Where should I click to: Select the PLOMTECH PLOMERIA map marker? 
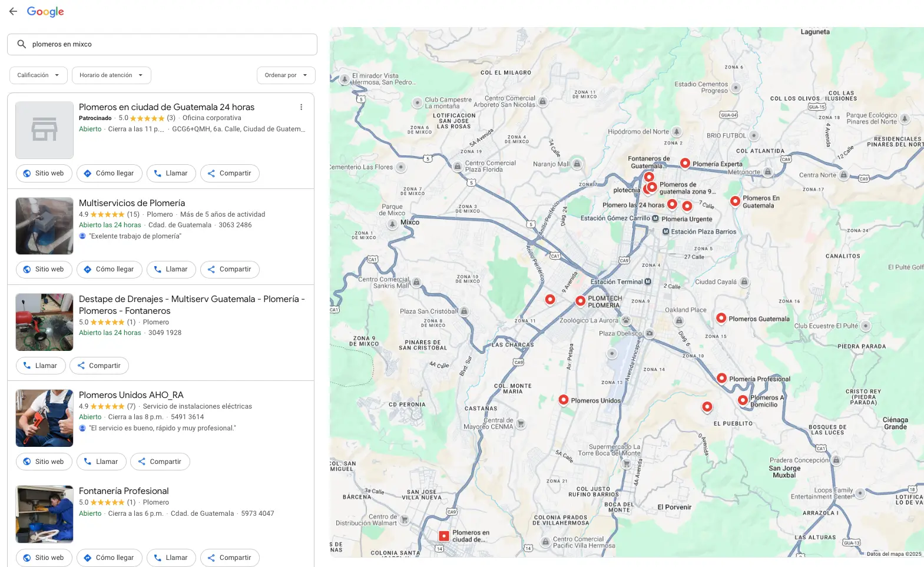pyautogui.click(x=580, y=301)
